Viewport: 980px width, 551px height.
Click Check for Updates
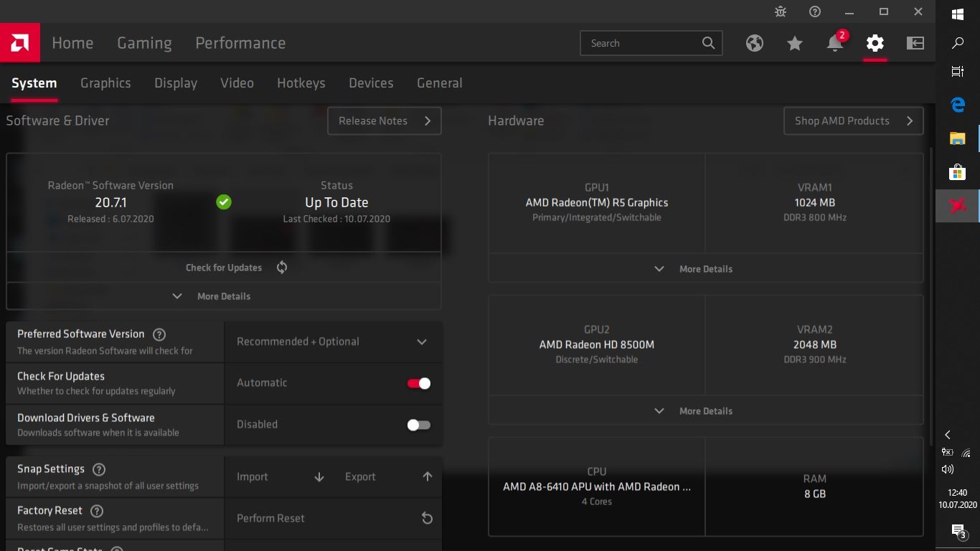point(224,268)
